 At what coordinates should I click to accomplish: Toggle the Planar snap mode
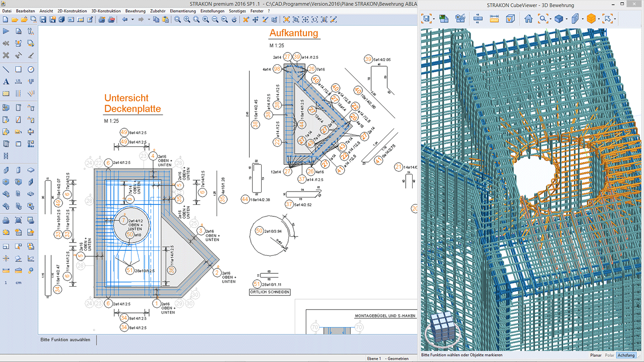pos(596,355)
